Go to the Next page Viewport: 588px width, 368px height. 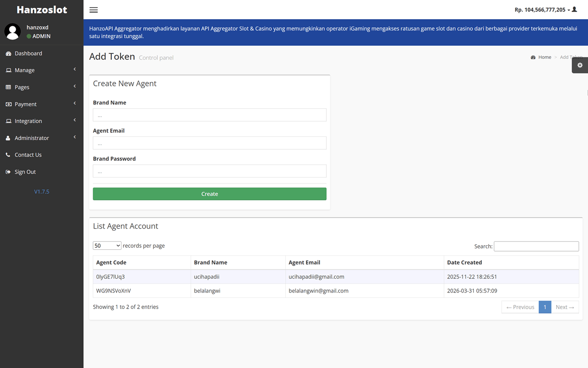(565, 307)
